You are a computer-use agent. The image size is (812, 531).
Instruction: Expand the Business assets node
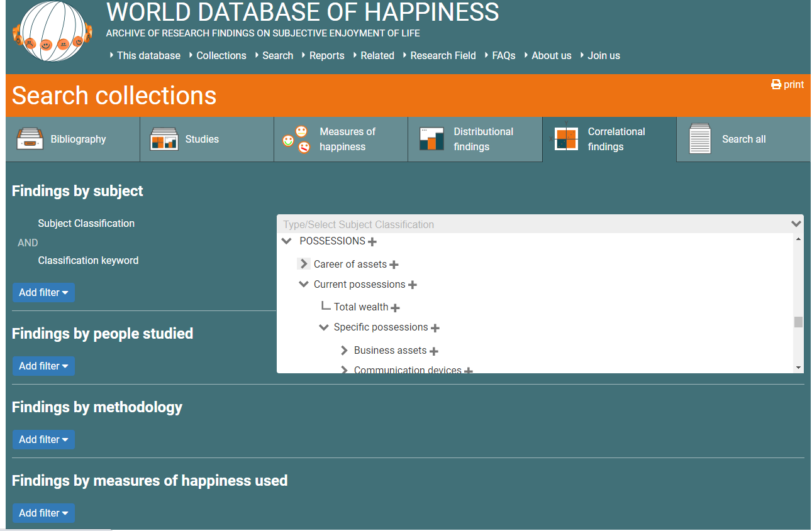pyautogui.click(x=344, y=351)
